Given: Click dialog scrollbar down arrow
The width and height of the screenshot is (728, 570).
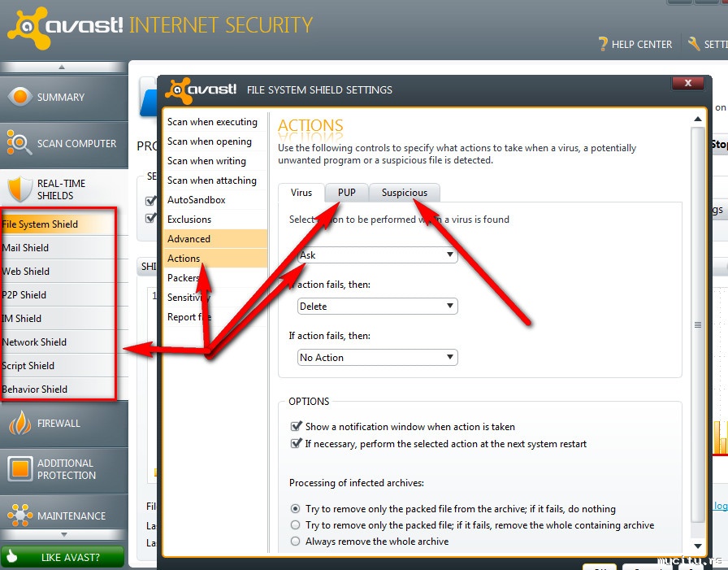Looking at the screenshot, I should click(x=697, y=546).
